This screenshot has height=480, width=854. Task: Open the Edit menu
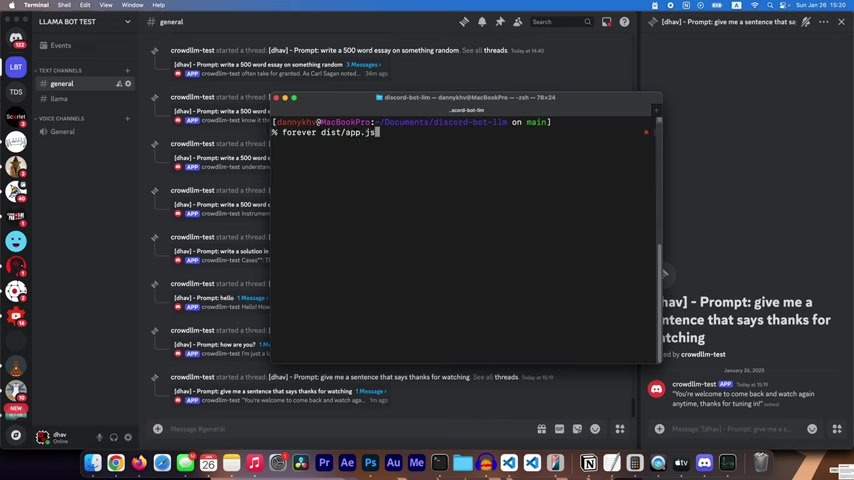pyautogui.click(x=85, y=5)
